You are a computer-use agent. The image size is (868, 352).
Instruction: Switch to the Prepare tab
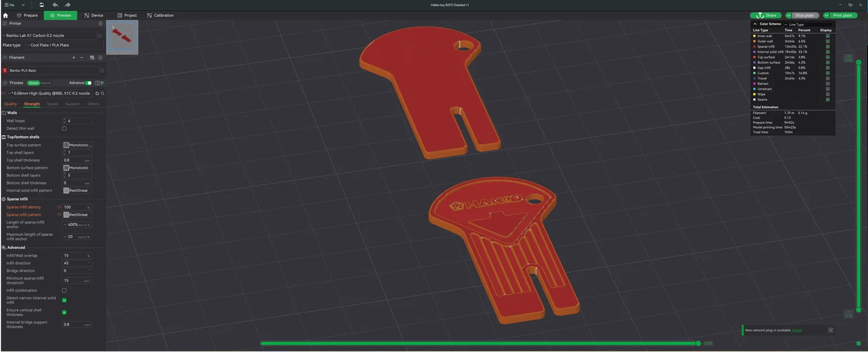click(x=27, y=15)
